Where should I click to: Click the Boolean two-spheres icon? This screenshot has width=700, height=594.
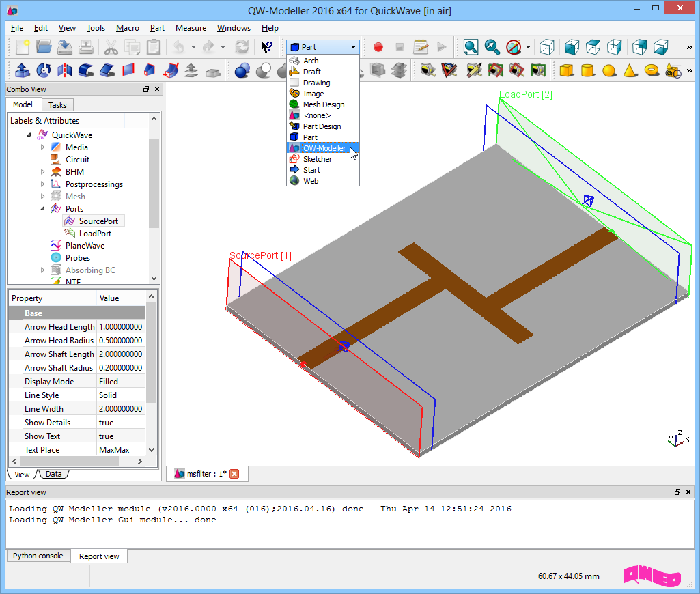[x=242, y=70]
